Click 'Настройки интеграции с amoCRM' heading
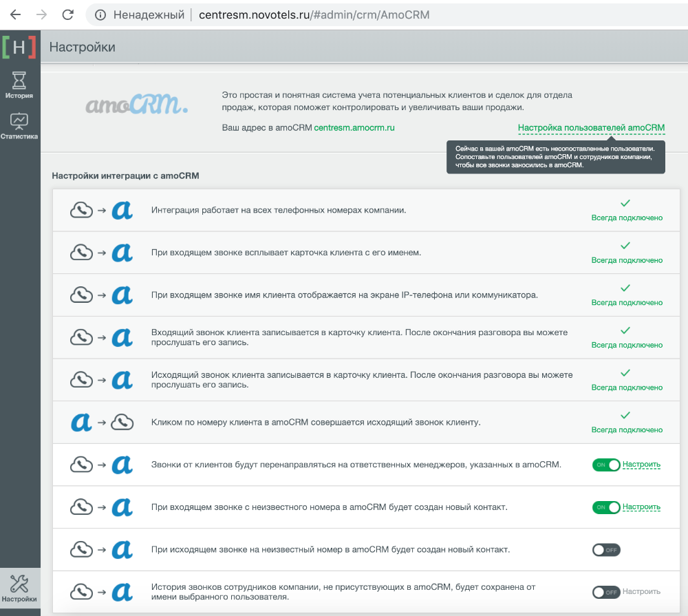Viewport: 688px width, 616px height. (125, 176)
